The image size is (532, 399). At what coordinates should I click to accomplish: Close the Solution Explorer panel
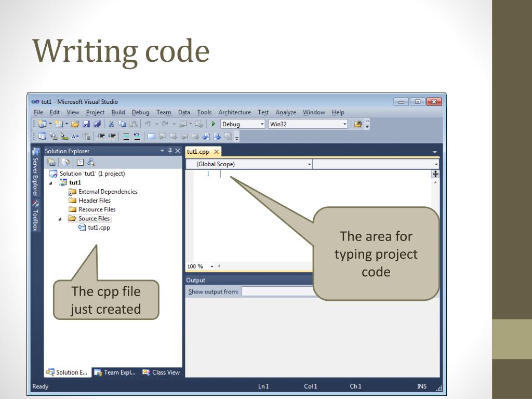[178, 151]
